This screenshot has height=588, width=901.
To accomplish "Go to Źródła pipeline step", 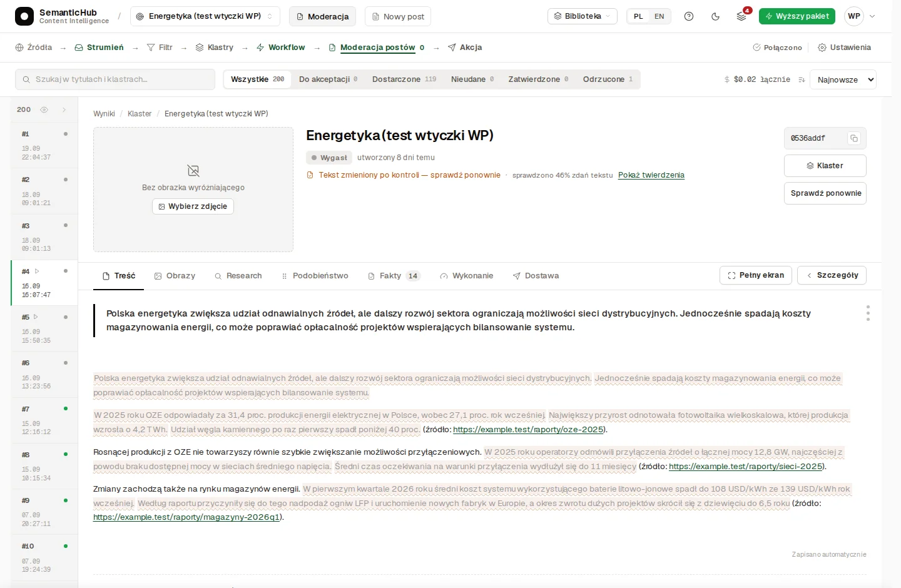I will 34,48.
